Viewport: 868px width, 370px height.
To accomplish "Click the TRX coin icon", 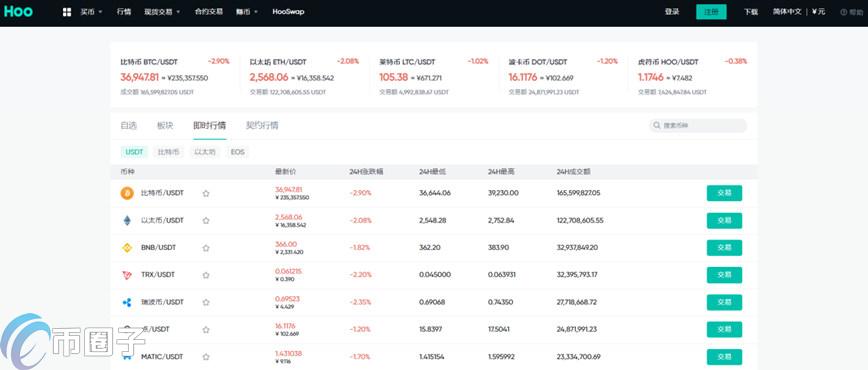I will click(127, 275).
